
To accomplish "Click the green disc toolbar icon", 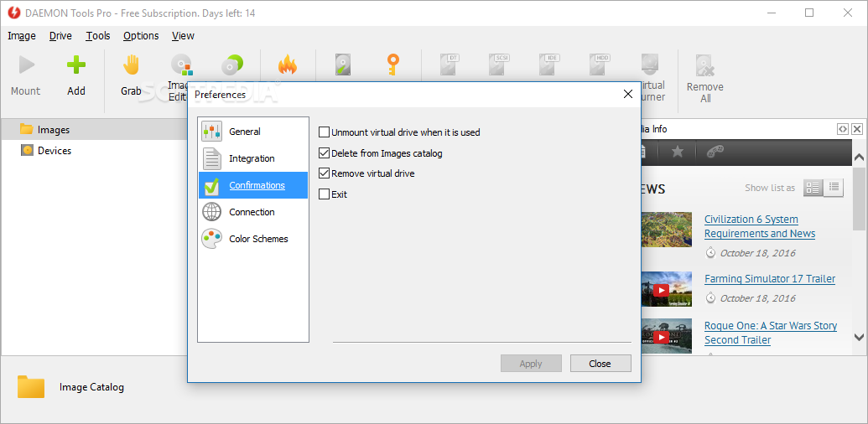I will [232, 65].
